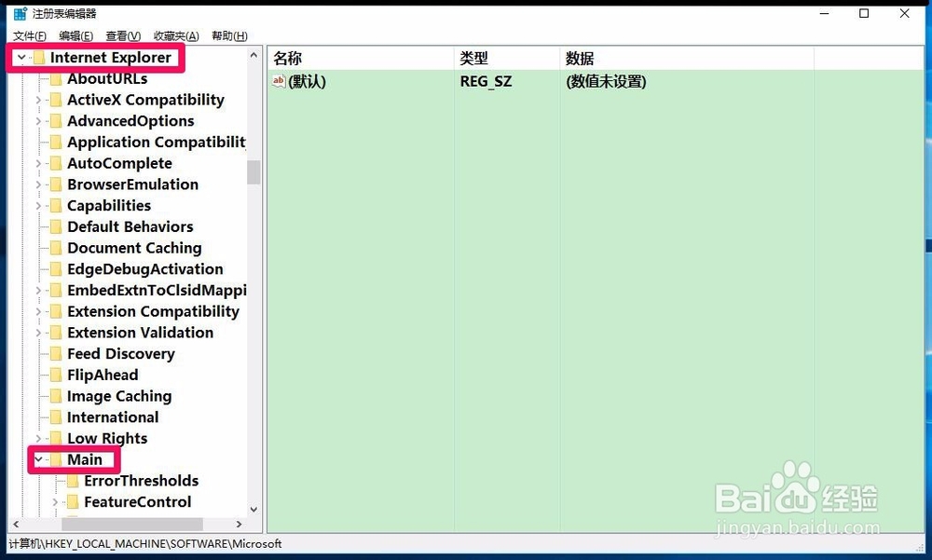Click the FlipAhead folder icon
The image size is (932, 560).
(56, 376)
